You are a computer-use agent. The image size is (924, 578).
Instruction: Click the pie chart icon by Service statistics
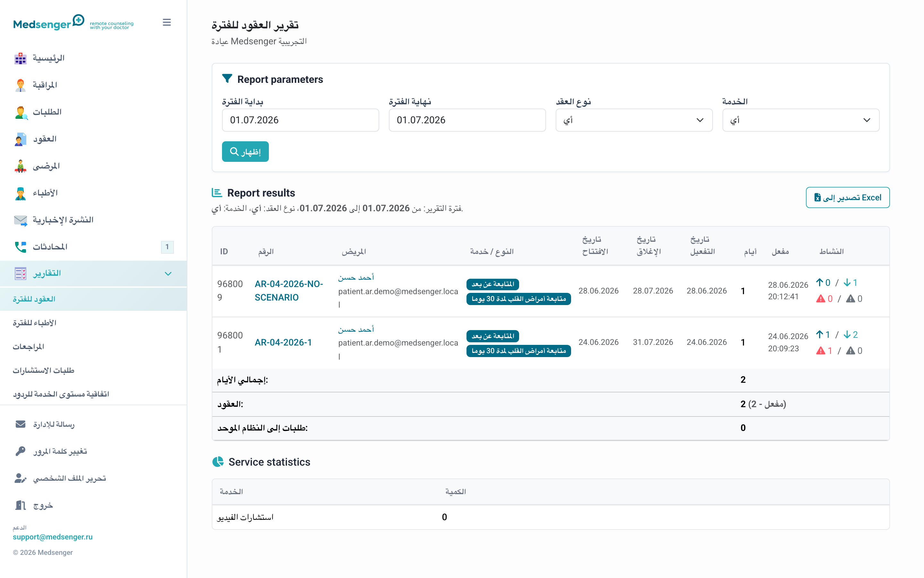(218, 462)
